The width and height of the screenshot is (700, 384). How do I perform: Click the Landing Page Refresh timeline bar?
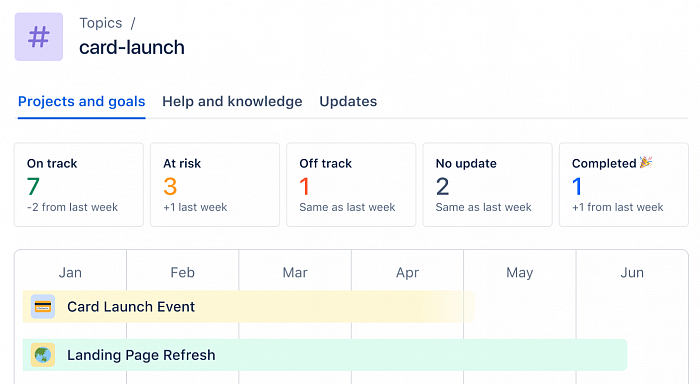coord(325,355)
